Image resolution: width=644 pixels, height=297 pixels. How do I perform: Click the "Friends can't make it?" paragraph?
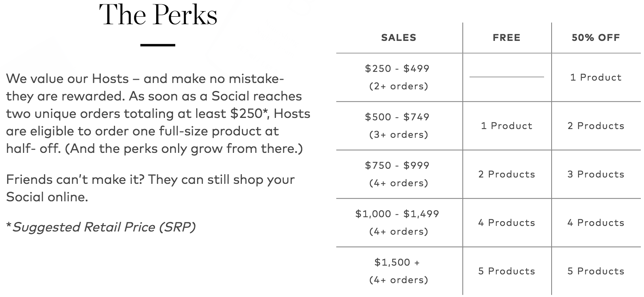click(150, 188)
